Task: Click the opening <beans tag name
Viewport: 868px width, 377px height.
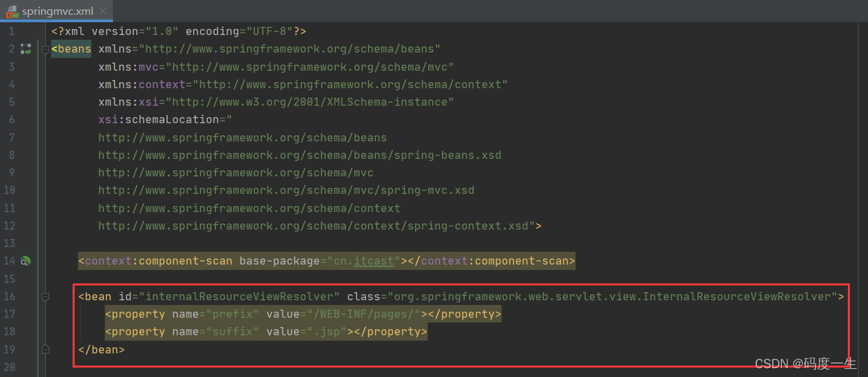Action: tap(71, 49)
